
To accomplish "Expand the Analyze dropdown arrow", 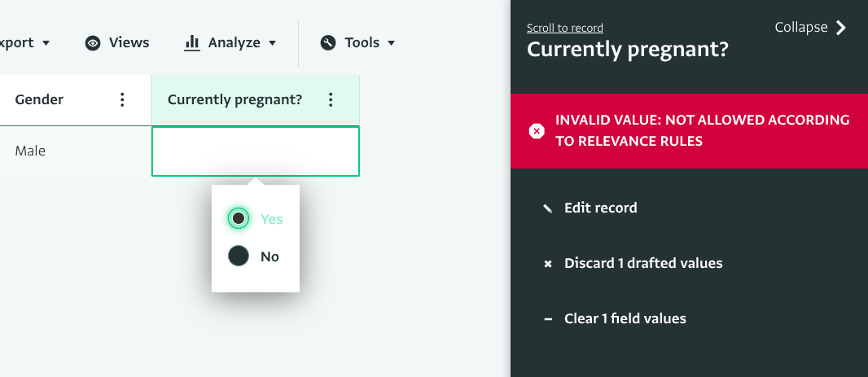I will point(272,43).
